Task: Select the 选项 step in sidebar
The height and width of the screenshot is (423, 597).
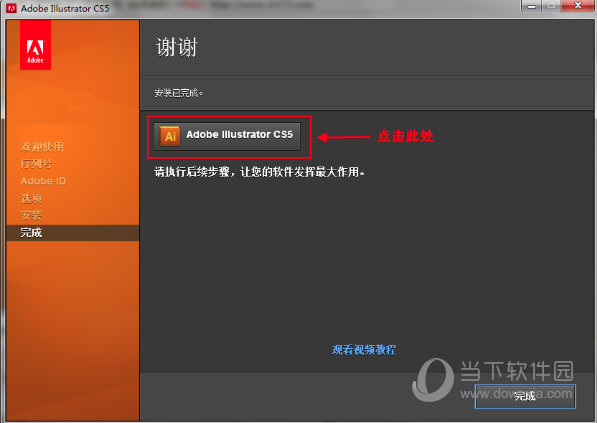Action: click(31, 198)
